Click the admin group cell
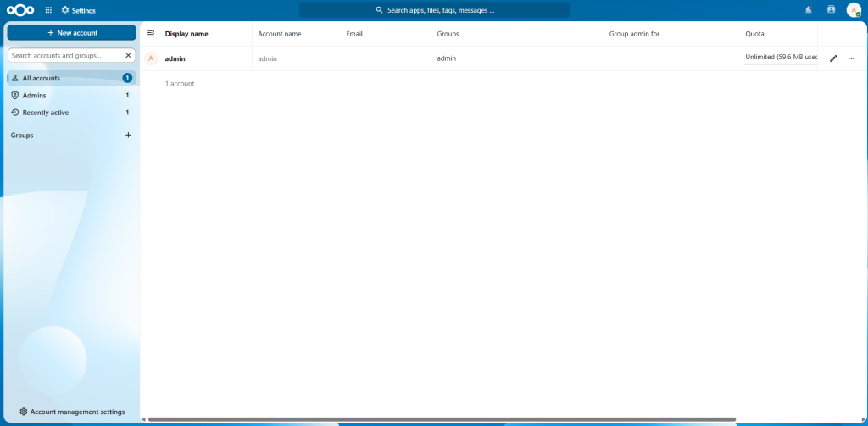 pyautogui.click(x=447, y=58)
